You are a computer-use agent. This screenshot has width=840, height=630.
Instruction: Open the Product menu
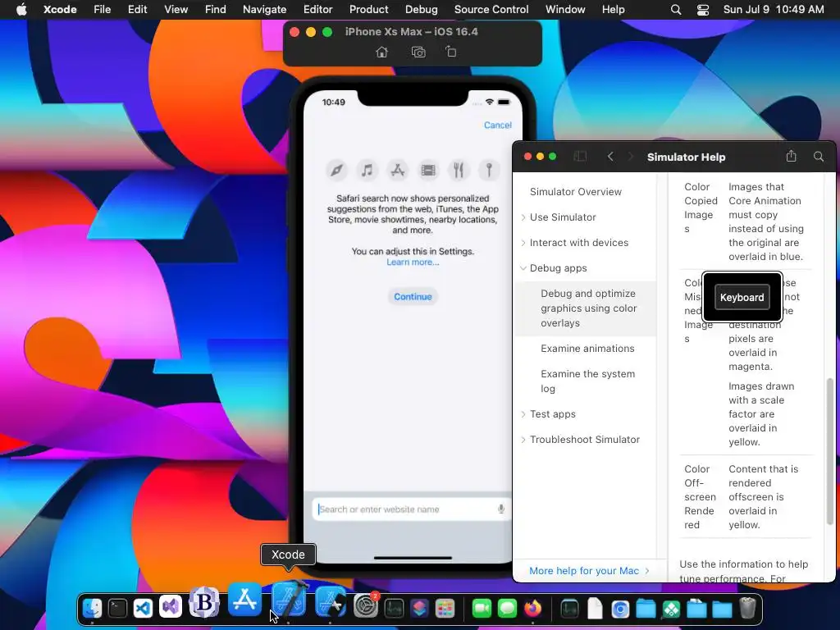(x=368, y=10)
